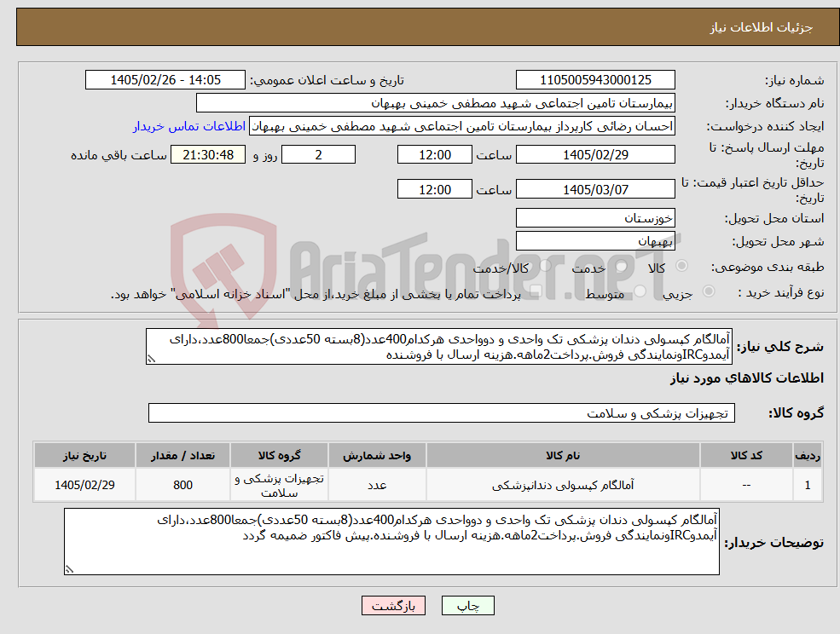Click the item name آمالگام کپسولی دندانپزشکی cell
The width and height of the screenshot is (840, 634).
point(563,485)
